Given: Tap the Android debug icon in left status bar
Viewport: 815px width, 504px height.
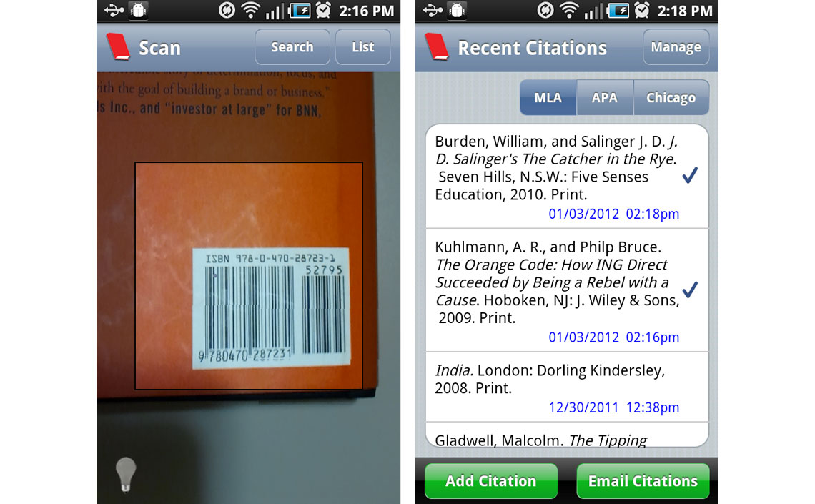Looking at the screenshot, I should coord(138,11).
